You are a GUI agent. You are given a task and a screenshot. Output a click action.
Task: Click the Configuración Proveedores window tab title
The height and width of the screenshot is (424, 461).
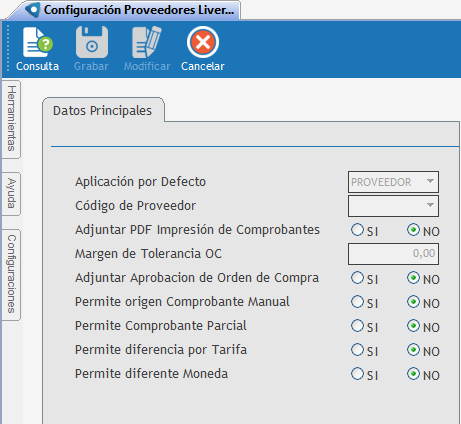(x=139, y=10)
